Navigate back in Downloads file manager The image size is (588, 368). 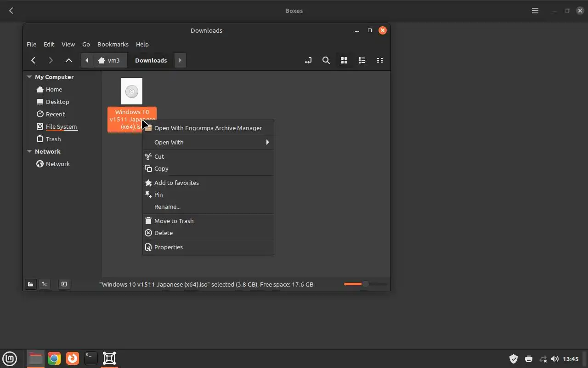[33, 60]
